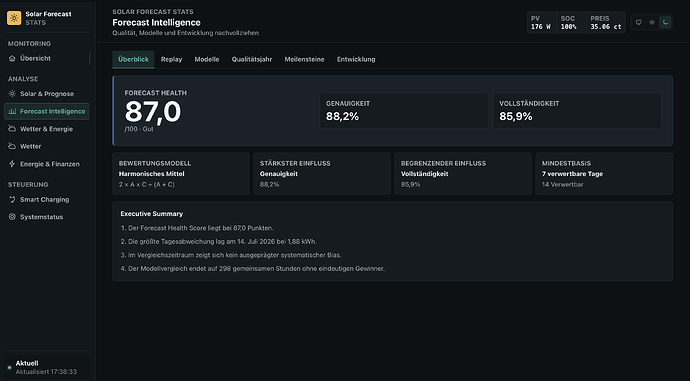Click the Vollständigkeit 85,9% card
The height and width of the screenshot is (381, 690).
(x=577, y=110)
